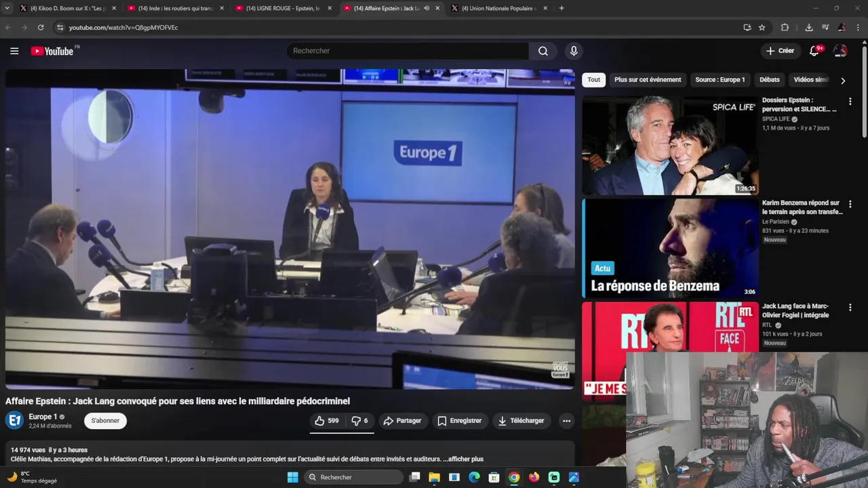Screen dimensions: 868x488
Task: Open Europe 1 channel name link
Action: [x=43, y=416]
